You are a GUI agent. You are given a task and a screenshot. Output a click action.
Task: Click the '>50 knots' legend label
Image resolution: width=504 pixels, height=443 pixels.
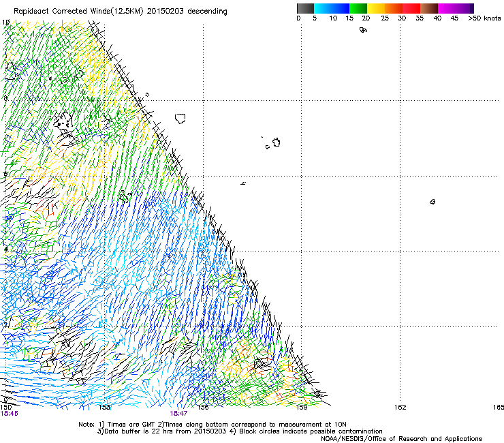pyautogui.click(x=484, y=18)
